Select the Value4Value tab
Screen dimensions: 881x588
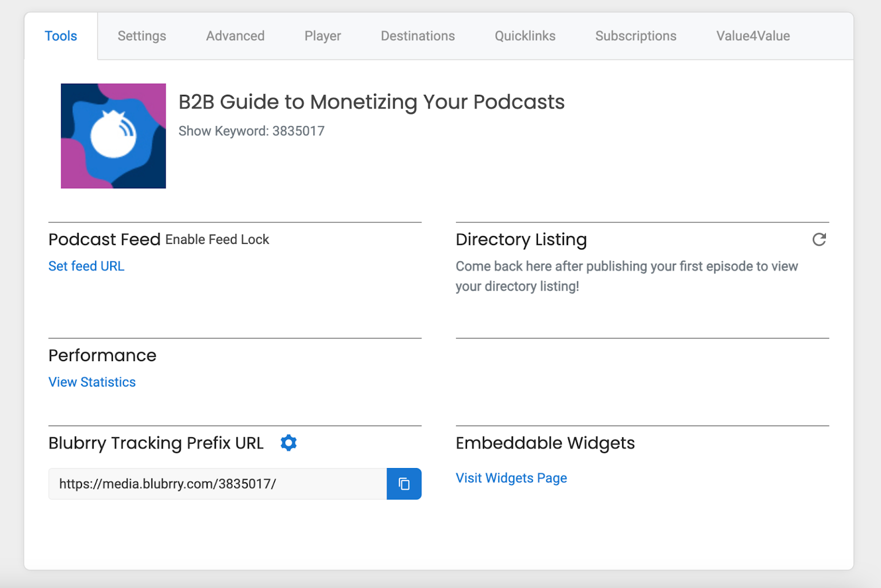tap(753, 36)
